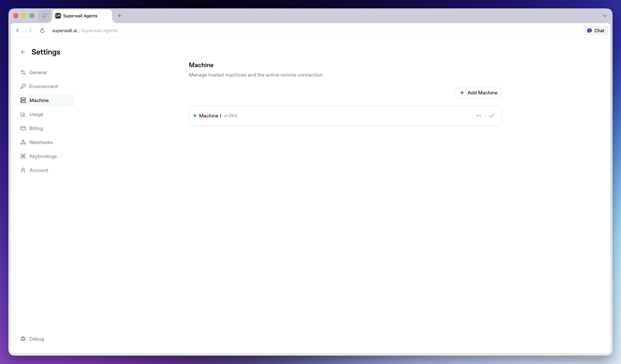This screenshot has width=621, height=364.
Task: Open the Environment settings section
Action: (x=45, y=86)
